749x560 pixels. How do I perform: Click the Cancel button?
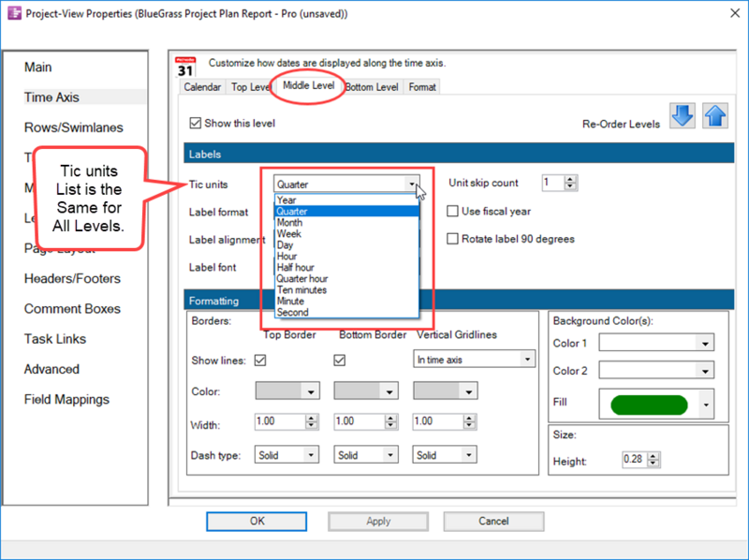[x=493, y=522]
